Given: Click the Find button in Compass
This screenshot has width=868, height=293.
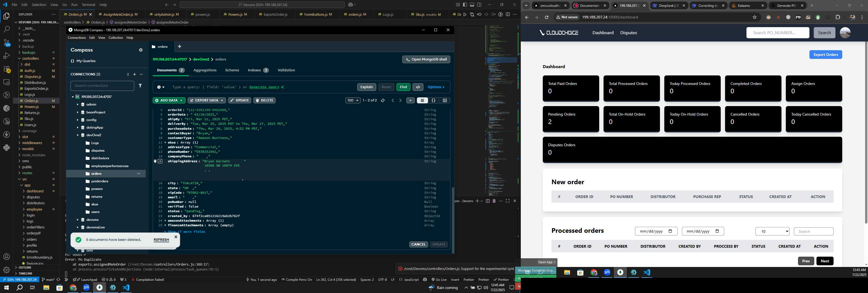Looking at the screenshot, I should pos(403,87).
